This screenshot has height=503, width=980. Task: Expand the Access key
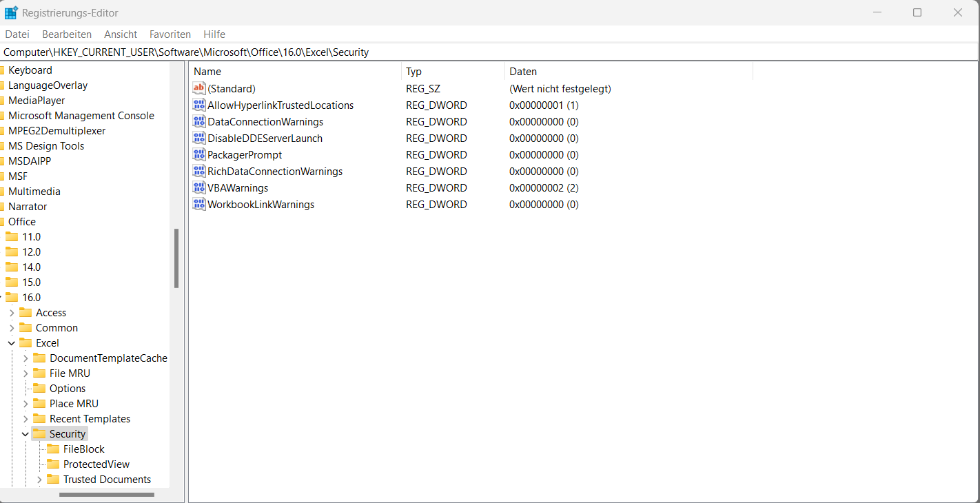pos(12,312)
